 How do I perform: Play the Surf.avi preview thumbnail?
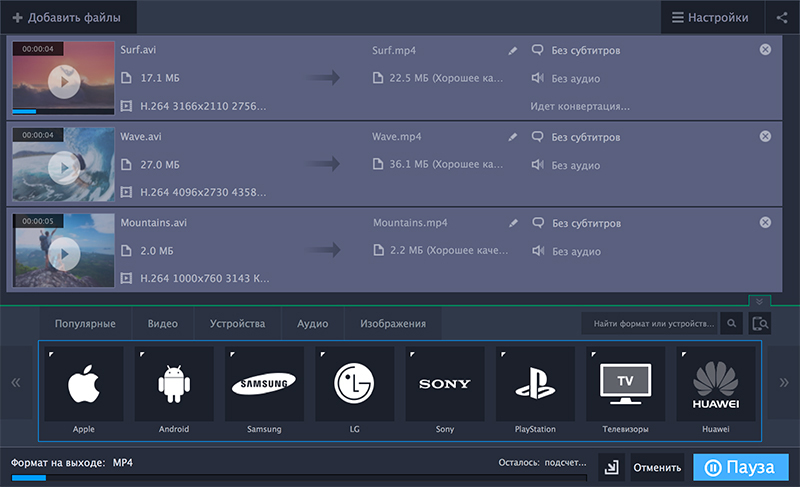(x=64, y=82)
